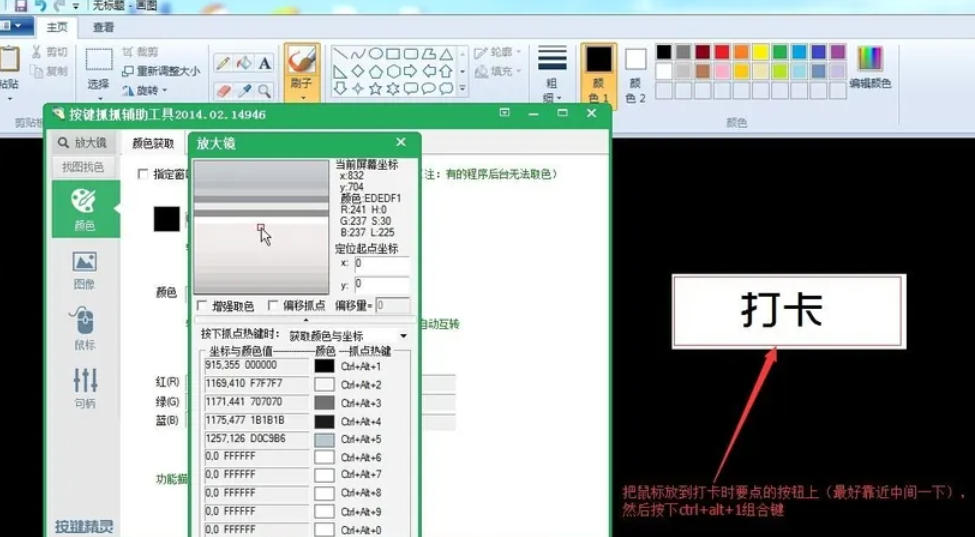Expand the Brushes dropdown arrow under 刷子

[303, 97]
